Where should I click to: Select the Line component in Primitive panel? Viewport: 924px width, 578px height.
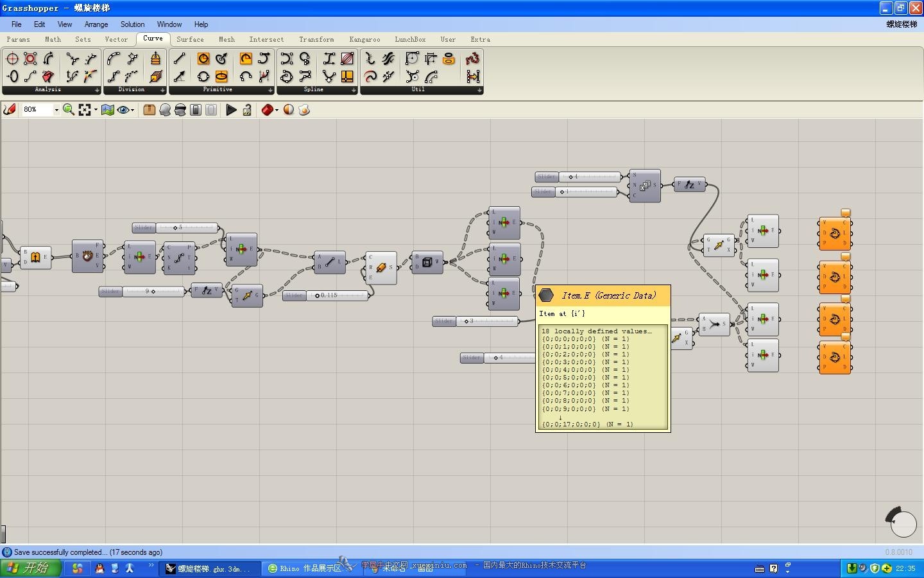point(180,58)
